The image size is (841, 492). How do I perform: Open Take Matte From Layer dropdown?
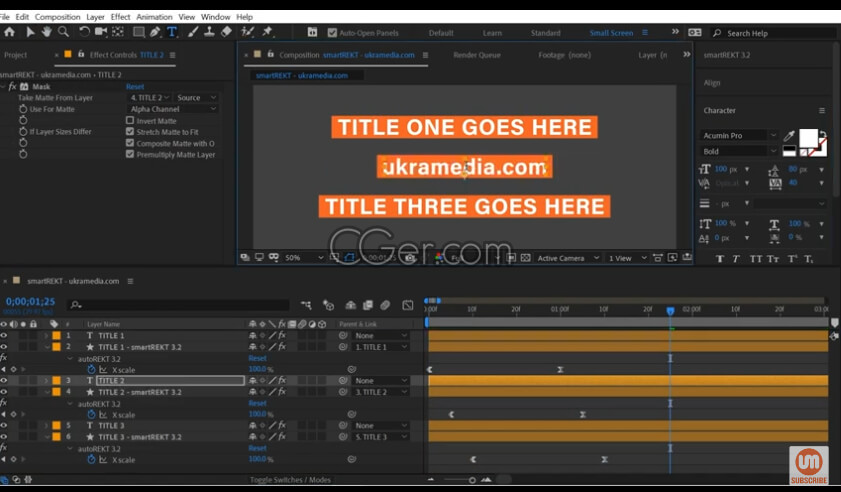(x=149, y=98)
